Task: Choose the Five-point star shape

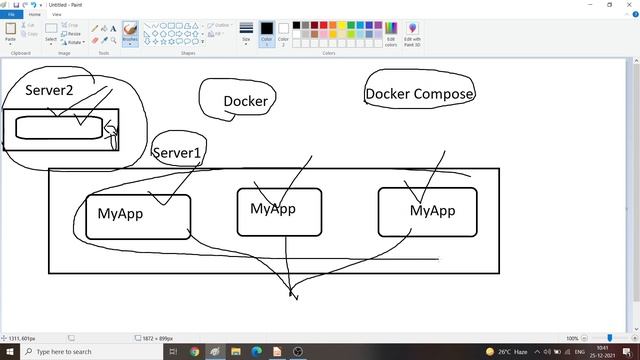Action: pos(163,42)
